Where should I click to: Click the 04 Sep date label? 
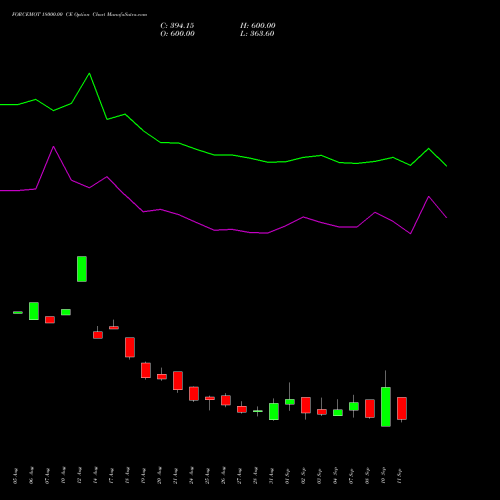coord(336,476)
